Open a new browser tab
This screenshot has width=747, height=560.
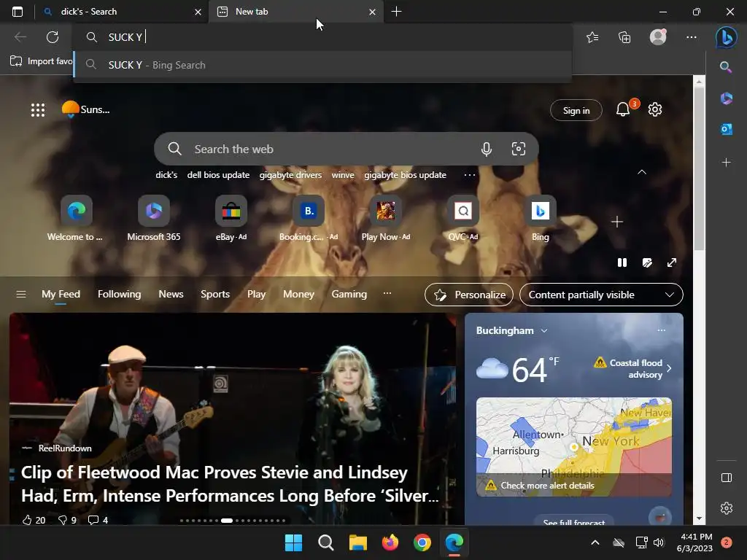click(396, 12)
